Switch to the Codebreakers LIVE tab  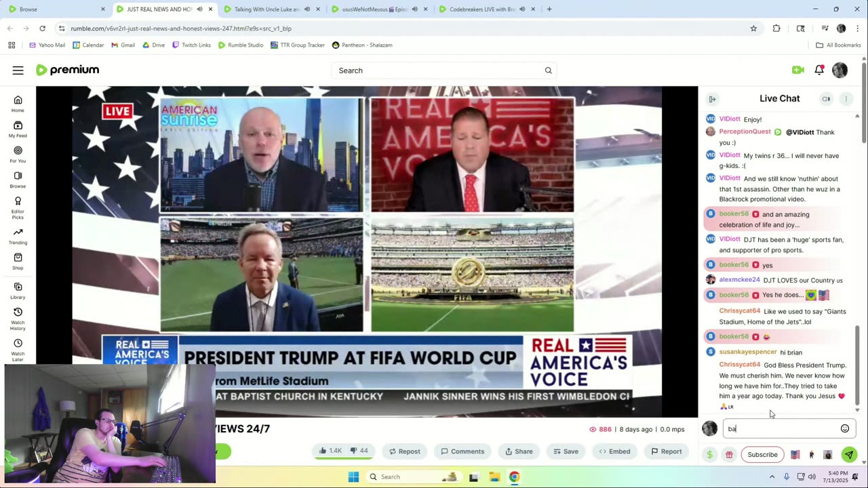[486, 9]
